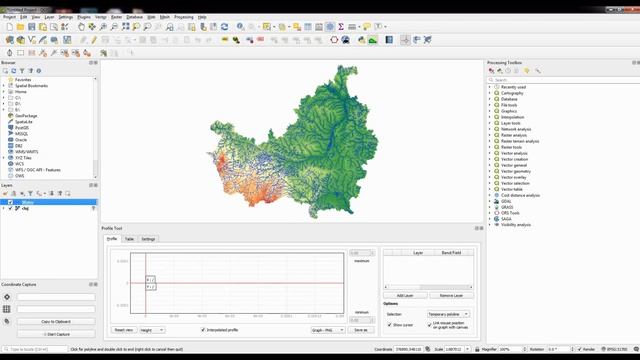This screenshot has height=360, width=640.
Task: Click the Browser panel vertical scrollbar
Action: click(96, 127)
